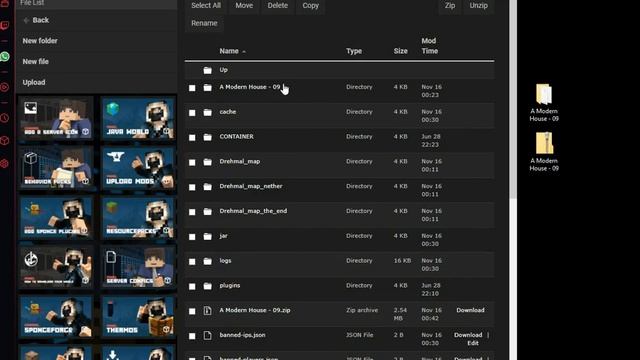Click the Upload menu entry

click(x=34, y=82)
